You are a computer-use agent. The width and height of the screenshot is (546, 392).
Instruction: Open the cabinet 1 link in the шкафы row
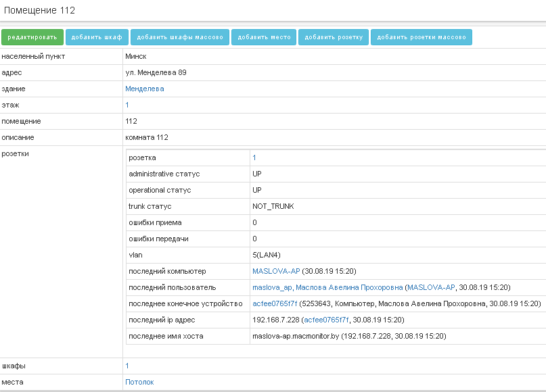[x=127, y=366]
